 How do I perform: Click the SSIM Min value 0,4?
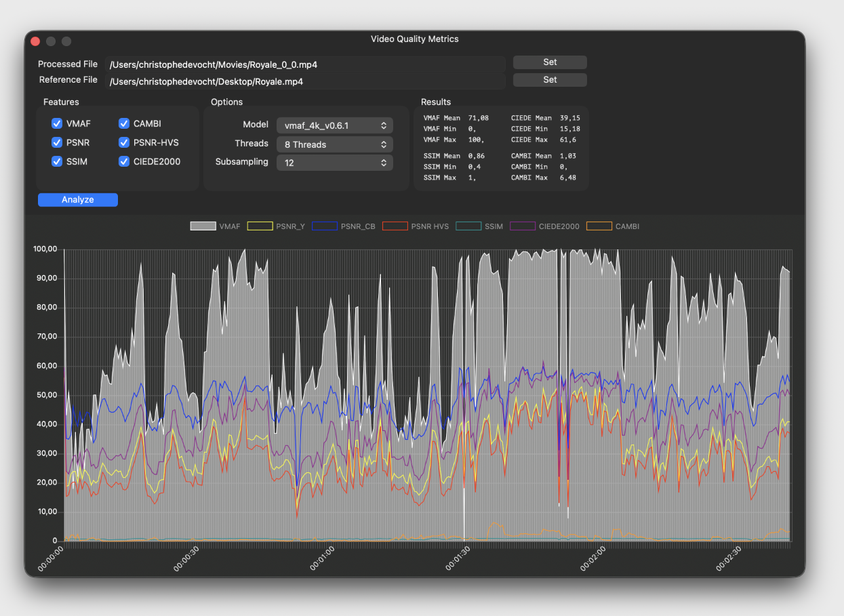click(x=475, y=167)
